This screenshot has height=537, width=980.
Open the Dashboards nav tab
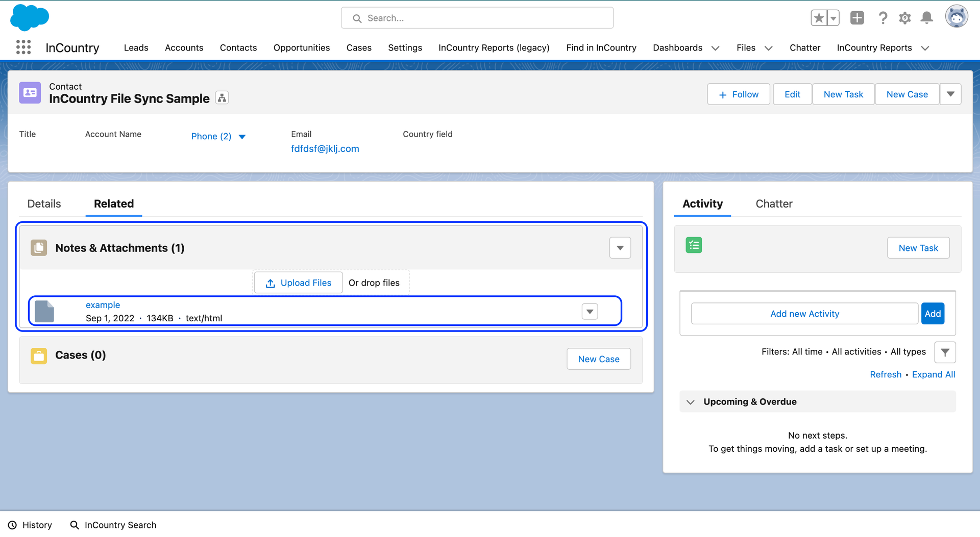pyautogui.click(x=678, y=48)
